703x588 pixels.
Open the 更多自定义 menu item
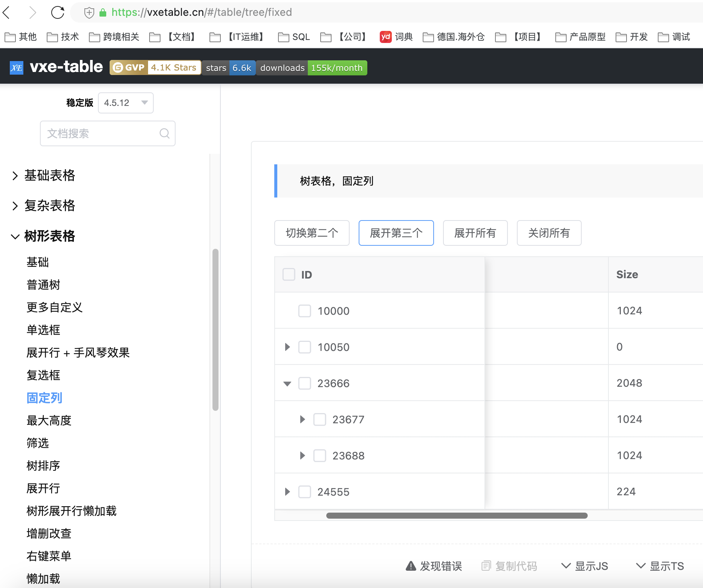(x=55, y=307)
